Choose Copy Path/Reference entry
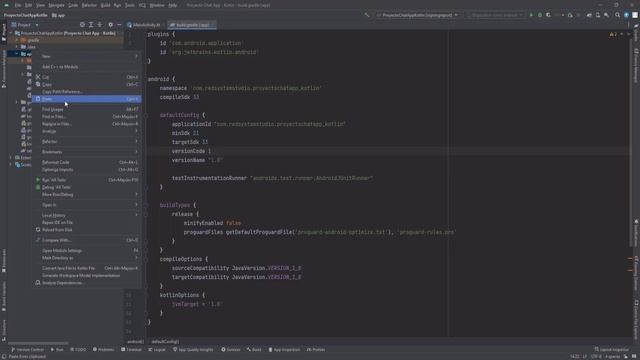The image size is (640, 360). pyautogui.click(x=87, y=91)
